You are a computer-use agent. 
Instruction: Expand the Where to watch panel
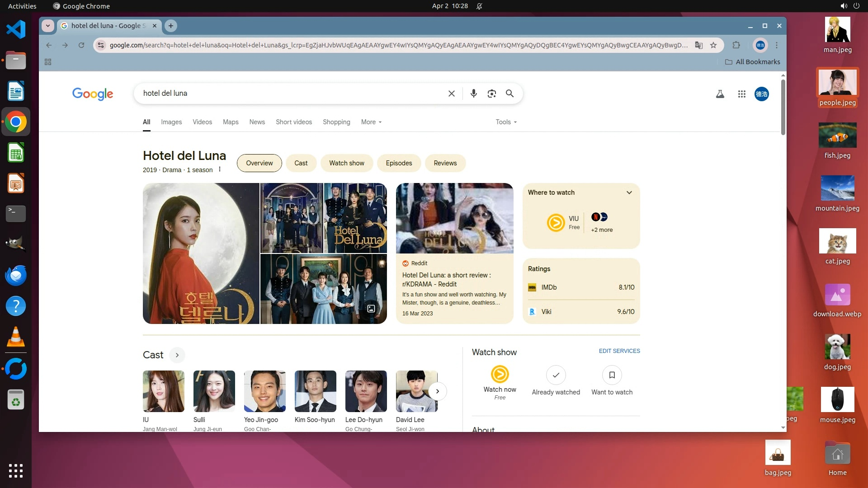[629, 192]
